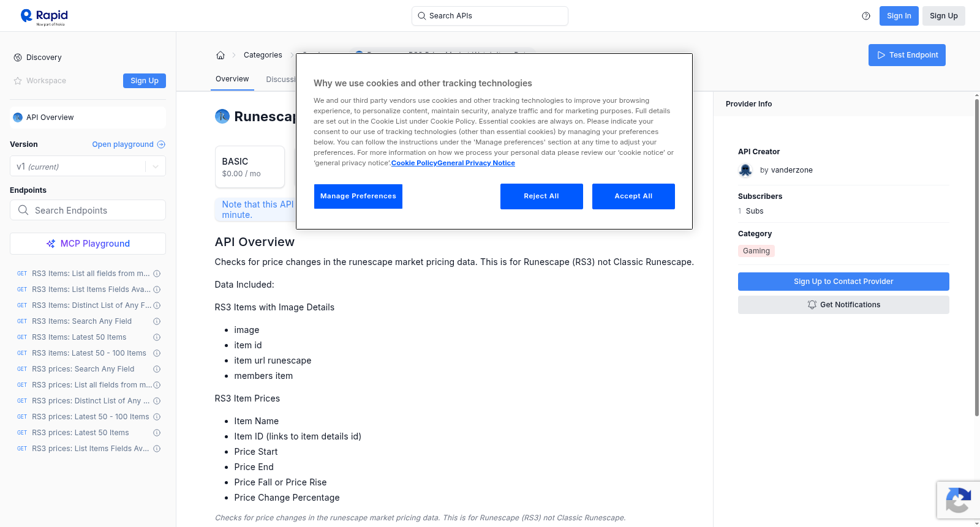Click the Runescape API logo beside the title
This screenshot has width=980, height=527.
222,116
